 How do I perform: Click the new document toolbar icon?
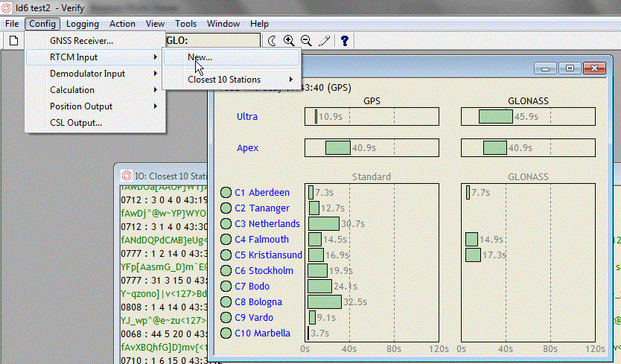point(14,40)
